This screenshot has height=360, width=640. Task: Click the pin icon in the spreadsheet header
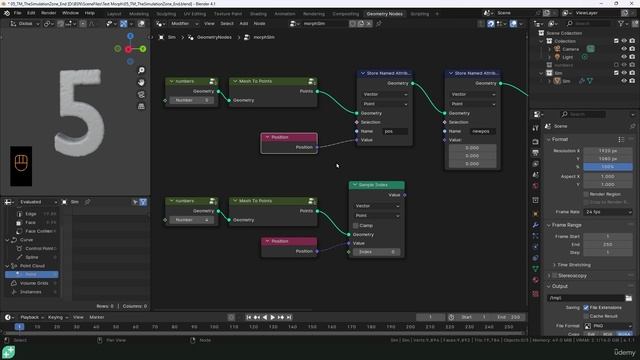pos(87,202)
